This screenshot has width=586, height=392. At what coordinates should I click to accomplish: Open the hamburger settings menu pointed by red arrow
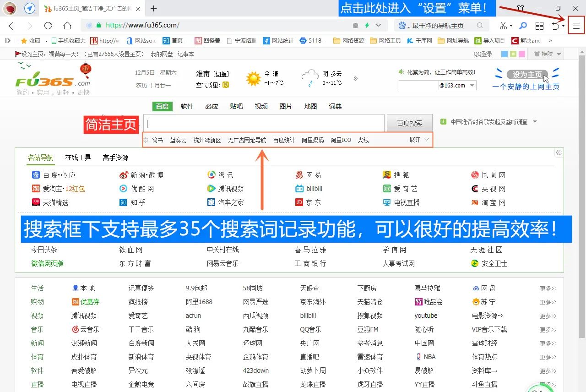point(576,25)
